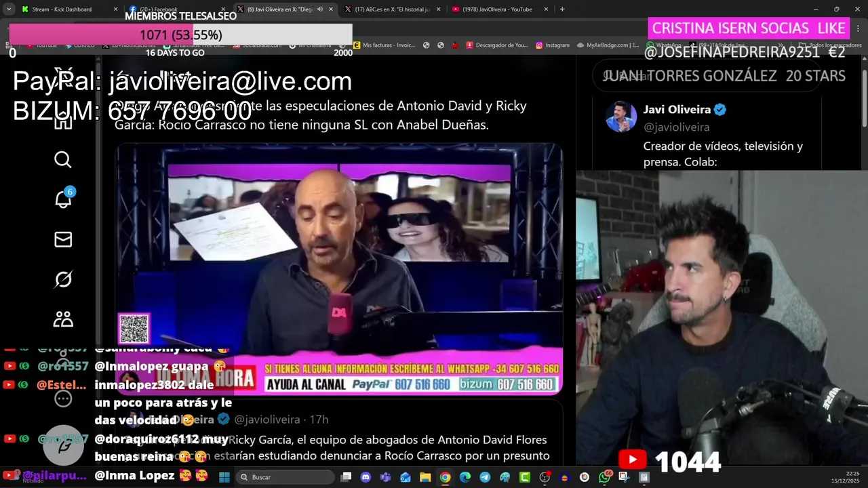Close the (17) ABC.es en X tab
Viewport: 868px width, 488px height.
438,9
